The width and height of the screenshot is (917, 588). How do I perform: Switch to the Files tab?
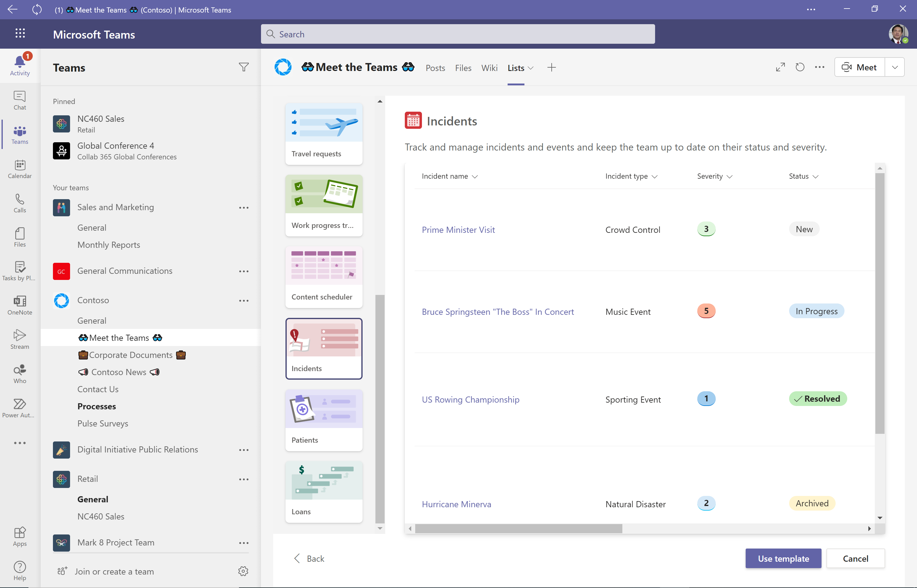coord(463,68)
